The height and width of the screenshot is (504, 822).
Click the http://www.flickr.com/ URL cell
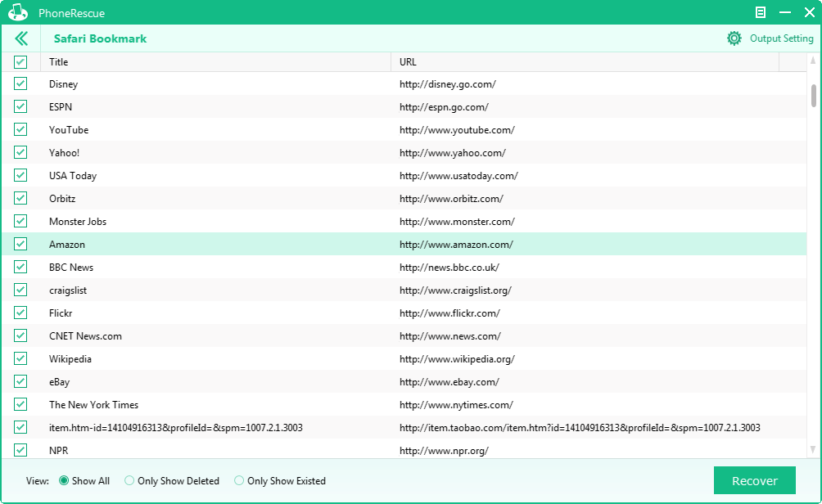449,313
